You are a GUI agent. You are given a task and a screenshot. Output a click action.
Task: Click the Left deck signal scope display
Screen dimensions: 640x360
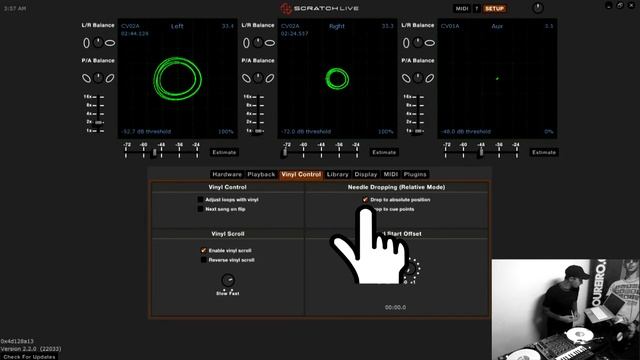[x=177, y=78]
